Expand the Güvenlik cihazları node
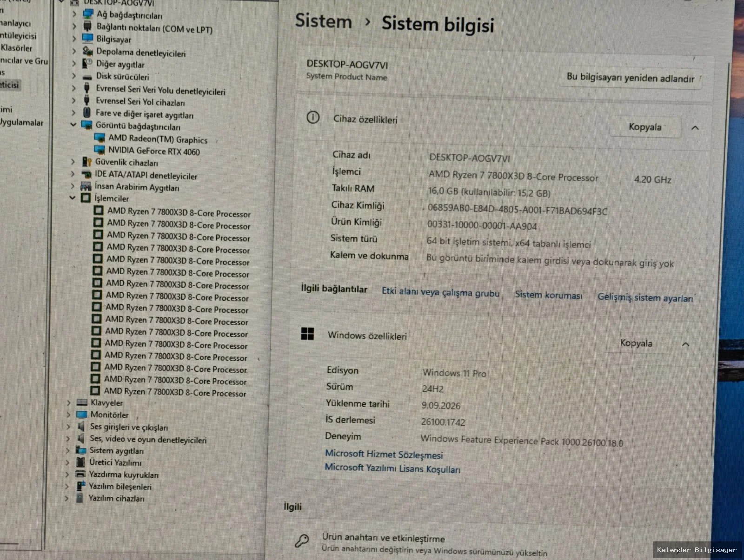The width and height of the screenshot is (744, 560). [73, 162]
